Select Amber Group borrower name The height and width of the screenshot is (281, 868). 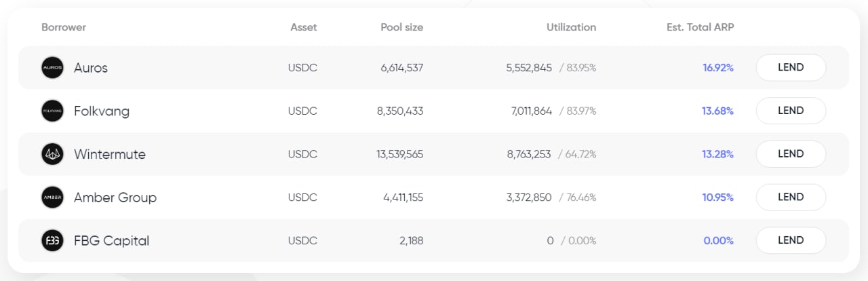point(115,198)
